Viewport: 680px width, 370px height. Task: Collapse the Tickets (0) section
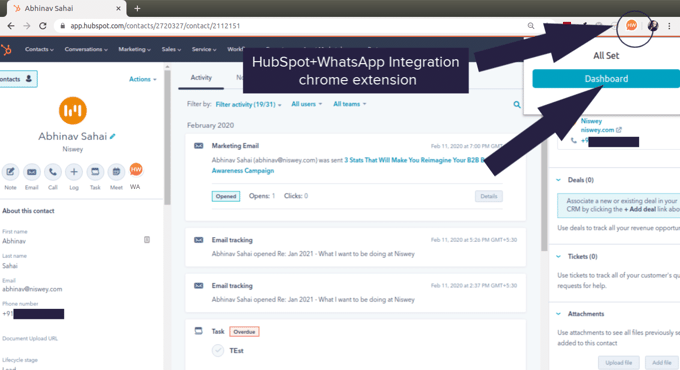559,256
